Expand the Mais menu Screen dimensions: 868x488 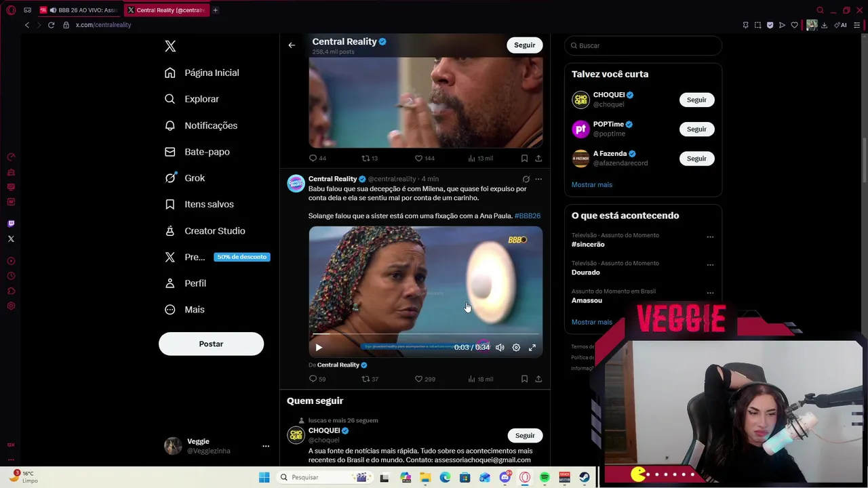click(x=185, y=310)
